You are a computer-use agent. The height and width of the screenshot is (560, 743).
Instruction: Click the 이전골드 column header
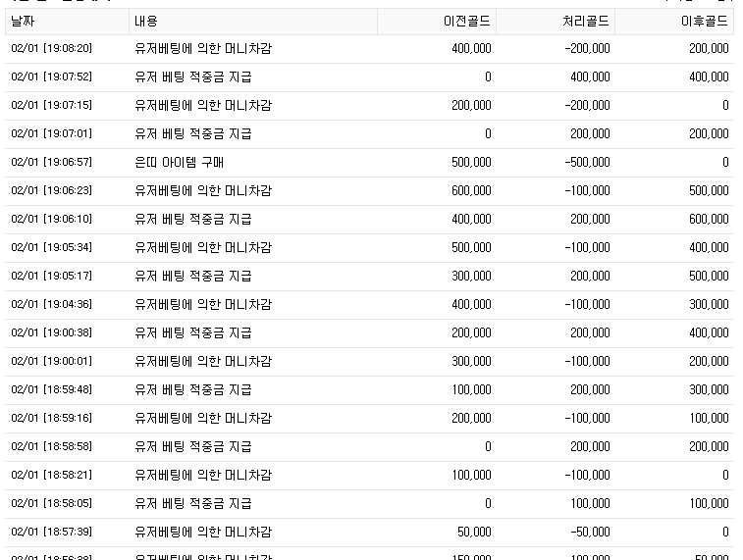pos(437,22)
